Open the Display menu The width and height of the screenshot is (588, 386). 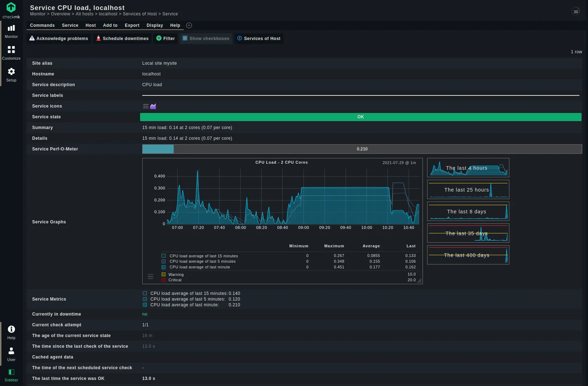(x=155, y=25)
